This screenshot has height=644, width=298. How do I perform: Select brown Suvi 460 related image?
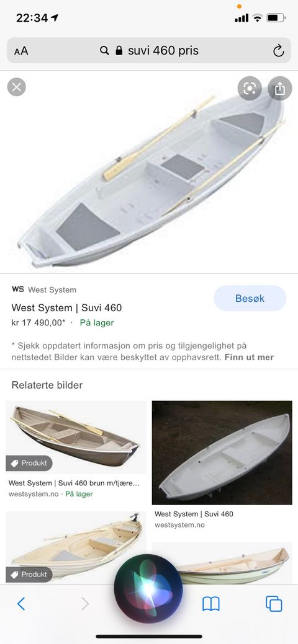(x=76, y=437)
